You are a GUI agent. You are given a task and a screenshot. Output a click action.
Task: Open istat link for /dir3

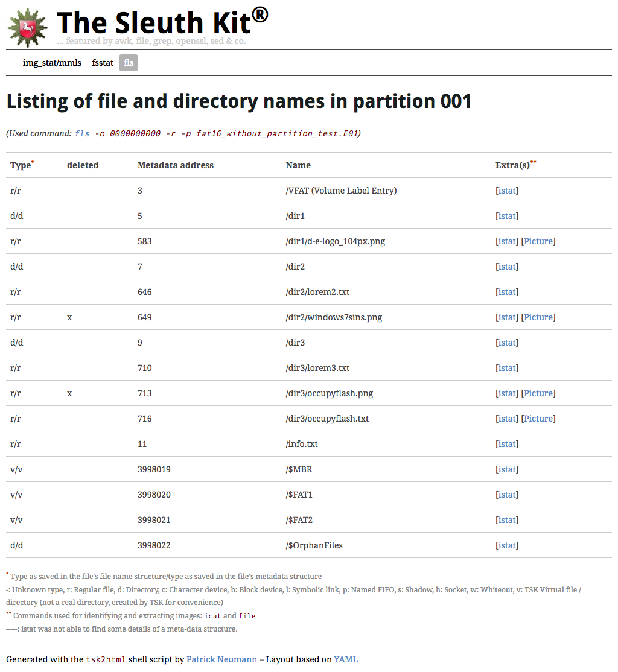(x=507, y=342)
